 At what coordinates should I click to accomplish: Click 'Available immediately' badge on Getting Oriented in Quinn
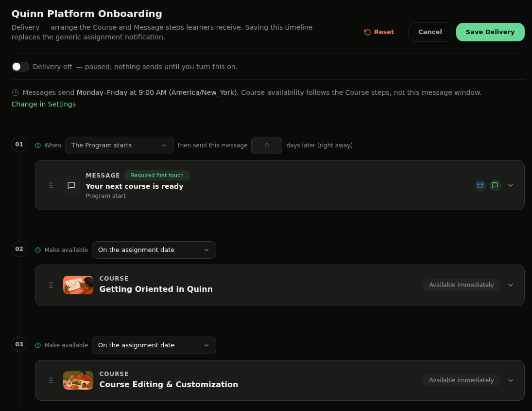tap(462, 285)
